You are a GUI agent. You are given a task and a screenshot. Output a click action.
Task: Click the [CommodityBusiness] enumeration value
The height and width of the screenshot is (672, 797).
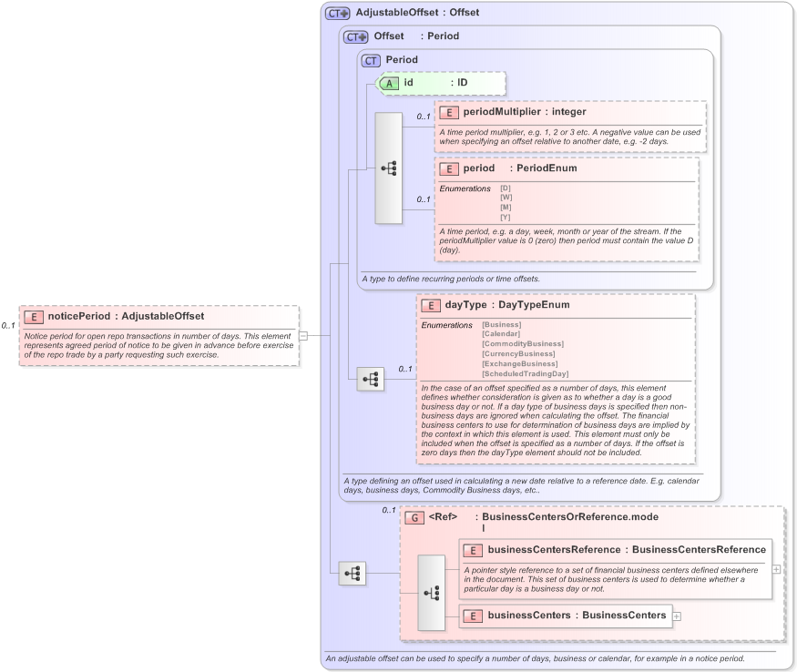[x=523, y=344]
